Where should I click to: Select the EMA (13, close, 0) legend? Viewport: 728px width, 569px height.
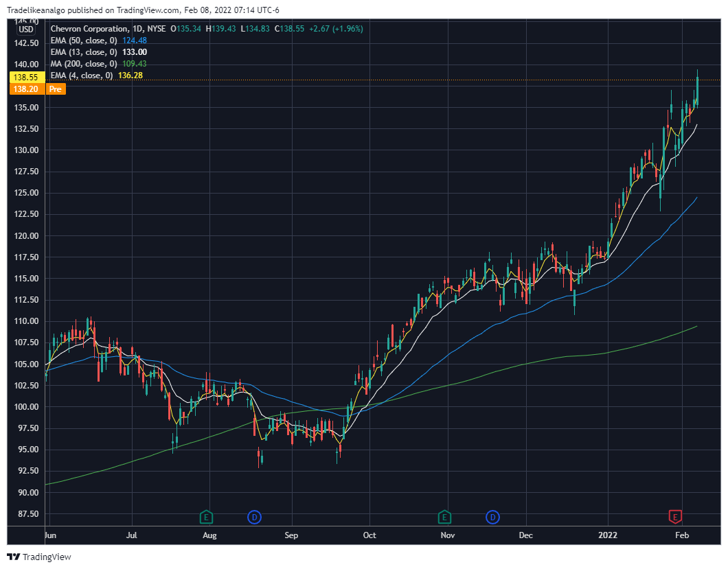tap(84, 52)
